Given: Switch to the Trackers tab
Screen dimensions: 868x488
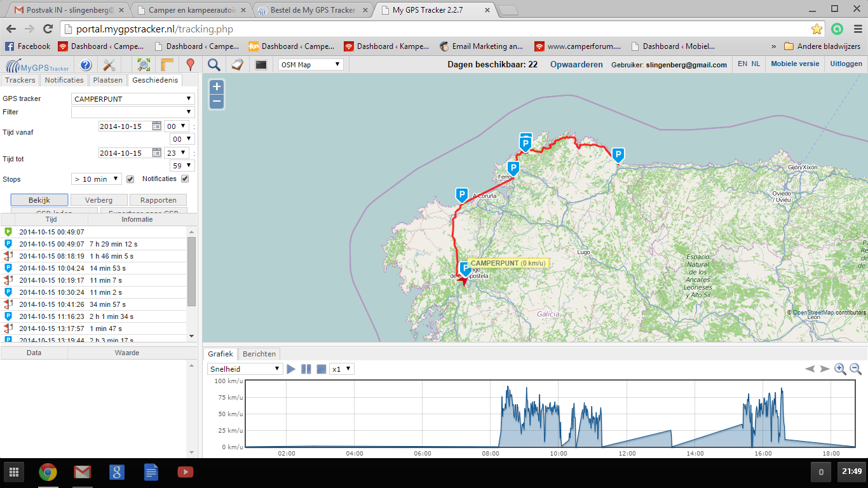Looking at the screenshot, I should coord(20,80).
